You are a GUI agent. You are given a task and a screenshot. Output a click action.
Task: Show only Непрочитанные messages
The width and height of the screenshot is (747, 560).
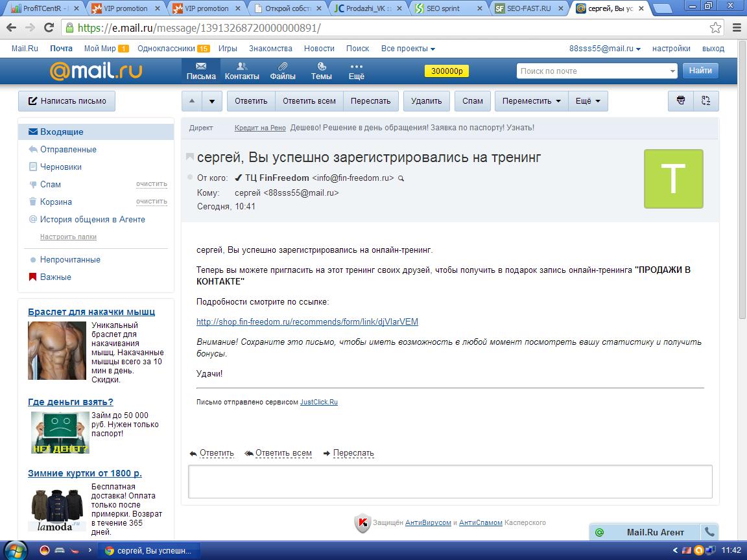coord(70,259)
